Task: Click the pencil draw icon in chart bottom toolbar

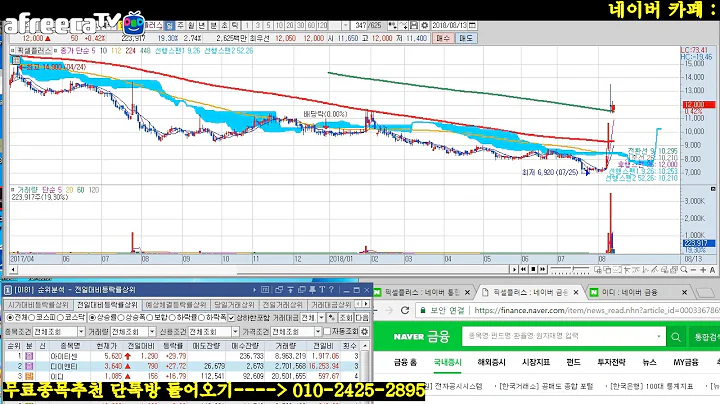Action: (655, 269)
